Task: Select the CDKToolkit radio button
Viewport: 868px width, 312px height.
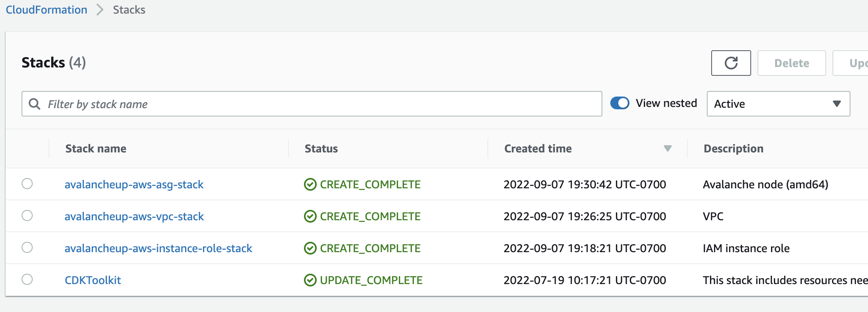Action: pyautogui.click(x=27, y=279)
